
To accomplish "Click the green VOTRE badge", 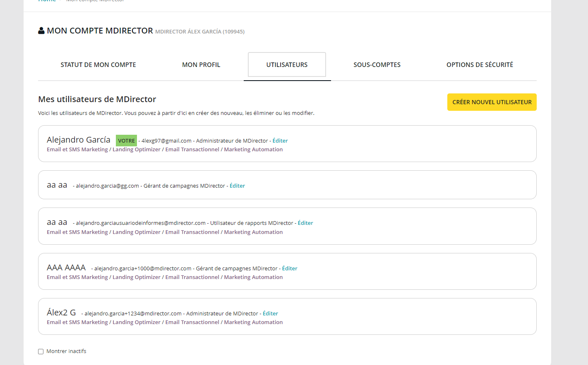I will (x=126, y=141).
